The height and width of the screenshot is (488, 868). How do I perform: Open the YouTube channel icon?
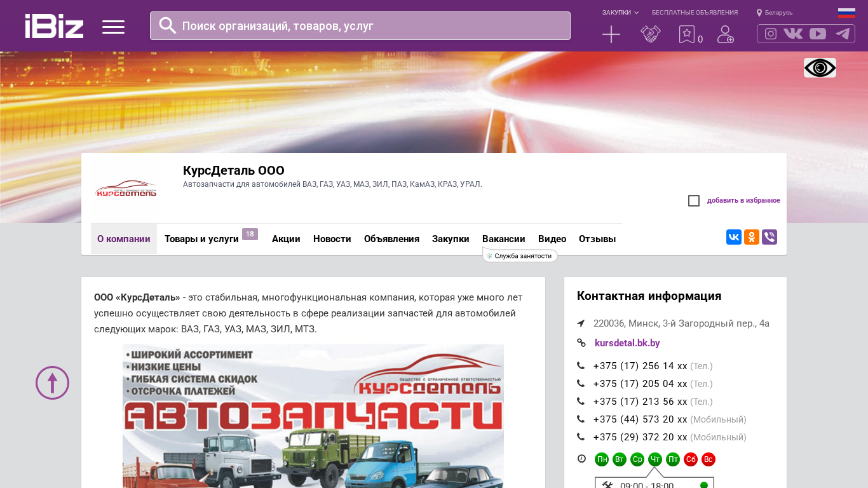(818, 34)
